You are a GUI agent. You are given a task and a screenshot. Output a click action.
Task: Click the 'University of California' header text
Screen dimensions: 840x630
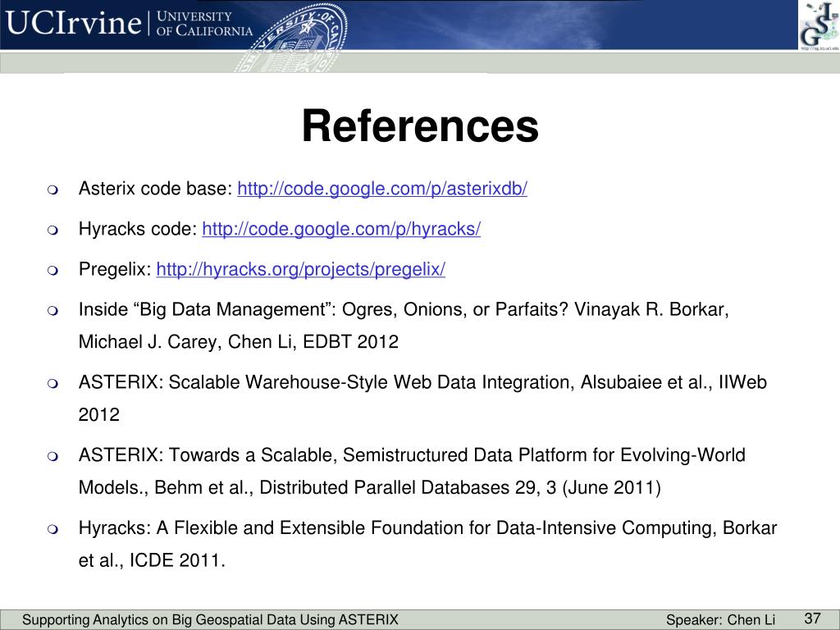(x=204, y=24)
